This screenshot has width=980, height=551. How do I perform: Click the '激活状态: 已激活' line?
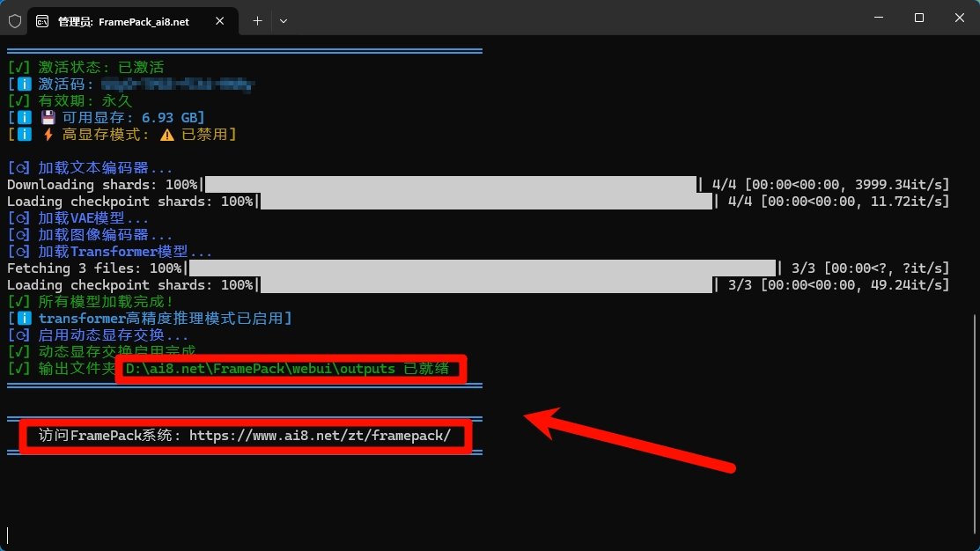(x=86, y=67)
